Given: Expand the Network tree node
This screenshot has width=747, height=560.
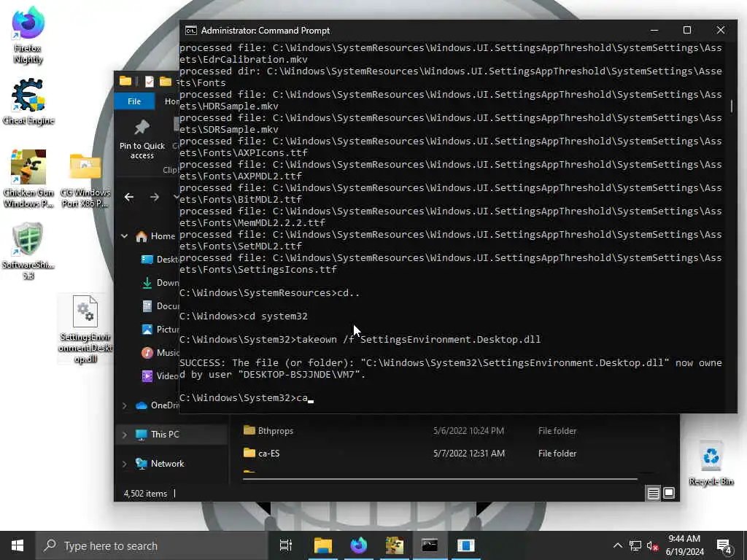Looking at the screenshot, I should 124,464.
